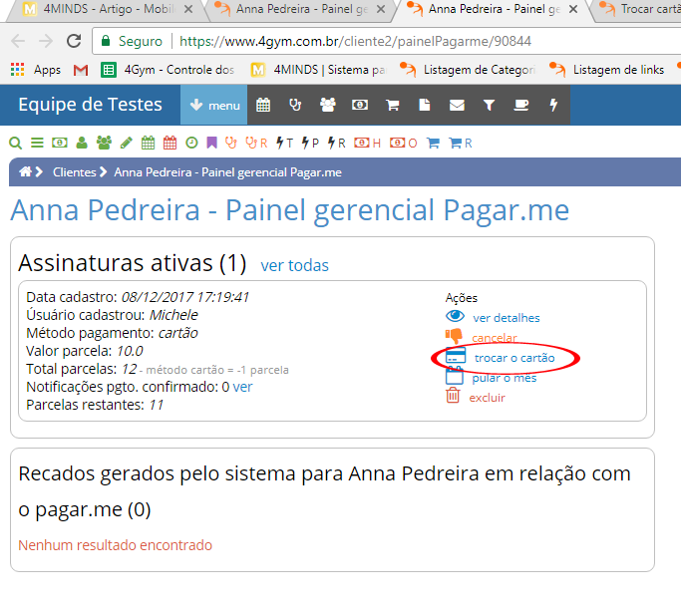Switch to the Trocar cartão browser tab
681x616 pixels.
(x=638, y=11)
